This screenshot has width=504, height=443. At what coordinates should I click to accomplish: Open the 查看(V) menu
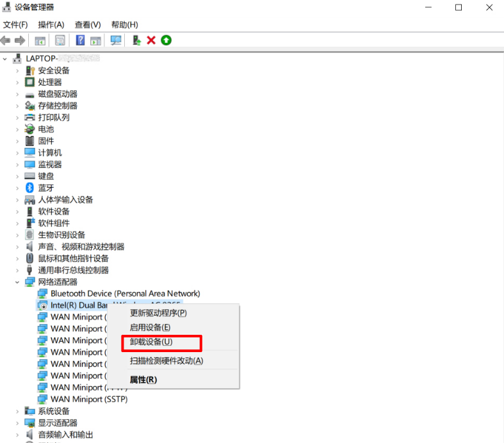click(88, 25)
